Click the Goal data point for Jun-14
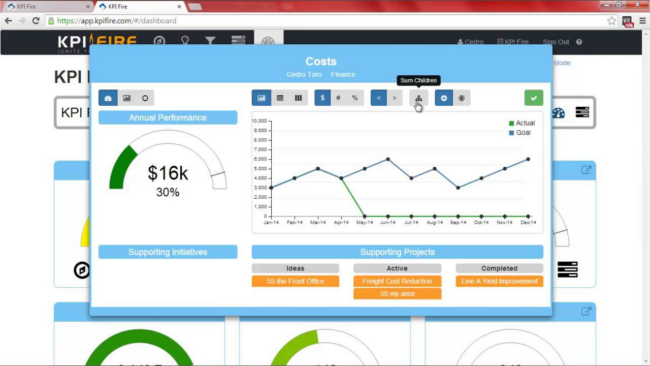This screenshot has height=366, width=650. pos(388,159)
